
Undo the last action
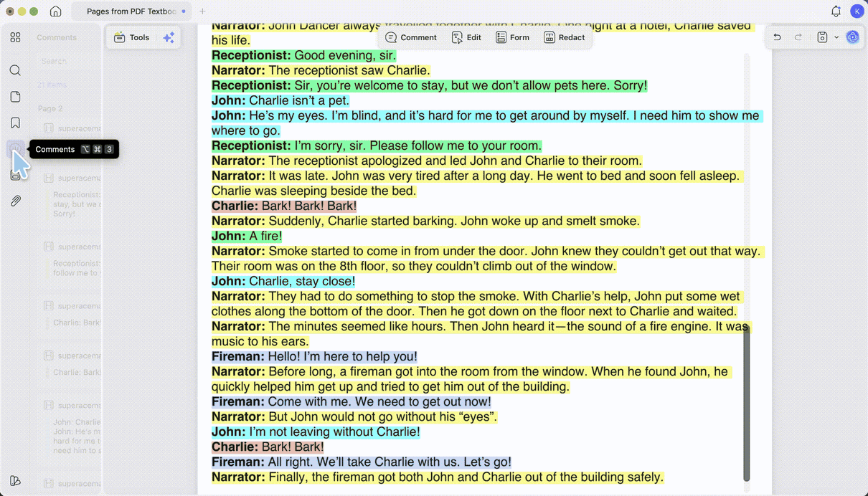[x=777, y=37]
